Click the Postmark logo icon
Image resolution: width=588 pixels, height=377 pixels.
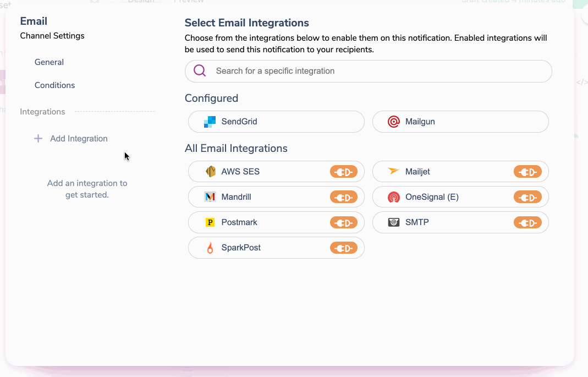coord(210,222)
